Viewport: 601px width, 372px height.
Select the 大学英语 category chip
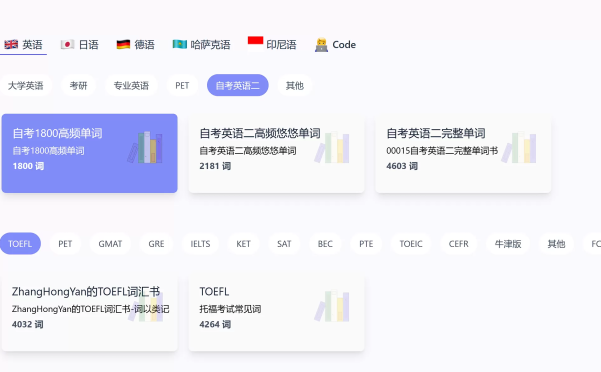click(x=26, y=85)
